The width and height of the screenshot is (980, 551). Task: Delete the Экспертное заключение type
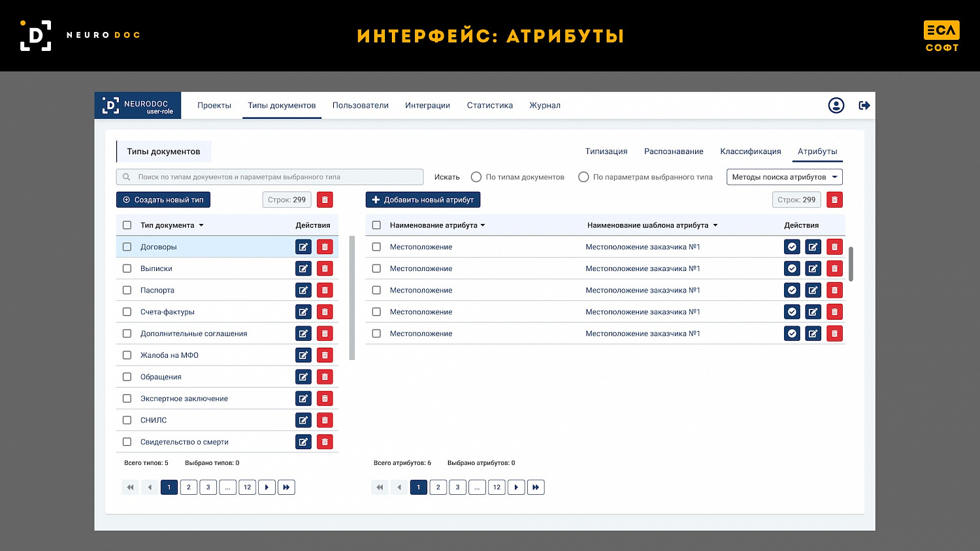(325, 398)
